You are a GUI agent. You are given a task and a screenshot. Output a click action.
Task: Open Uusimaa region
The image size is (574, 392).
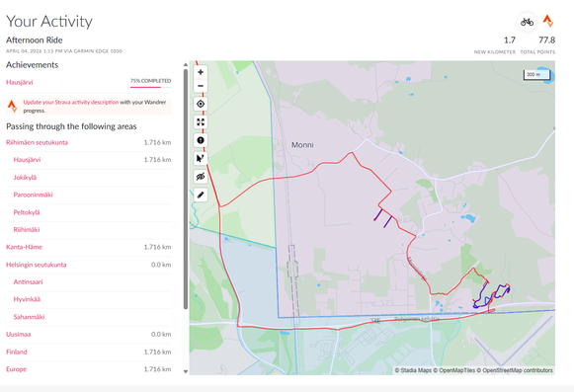pyautogui.click(x=19, y=334)
